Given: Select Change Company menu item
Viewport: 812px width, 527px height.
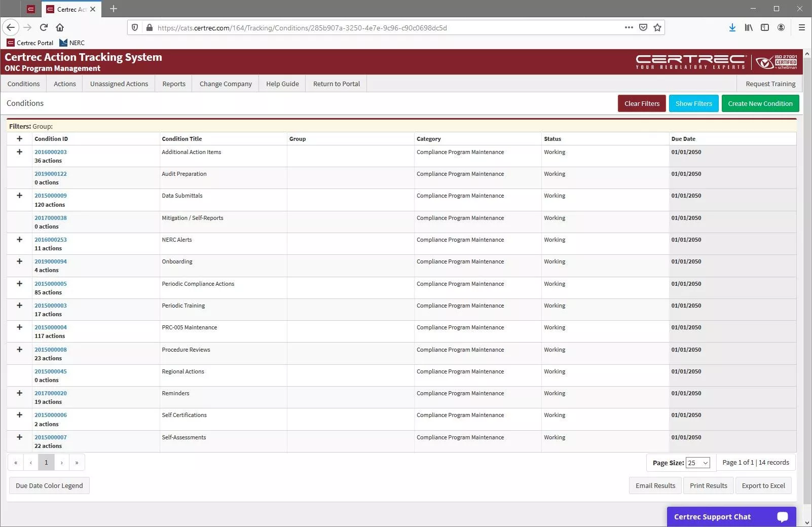Looking at the screenshot, I should pos(226,84).
